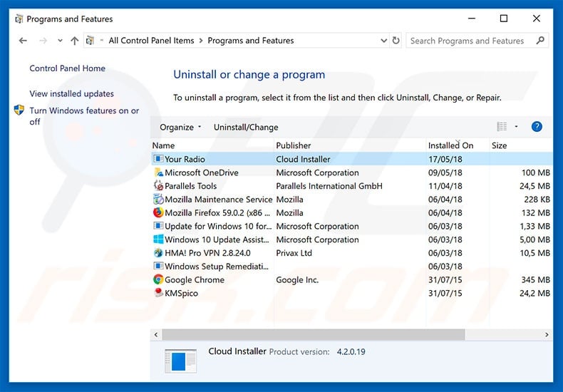Expand breadcrumb chevron after All Control Panel Items
This screenshot has height=392, width=563.
tap(201, 41)
